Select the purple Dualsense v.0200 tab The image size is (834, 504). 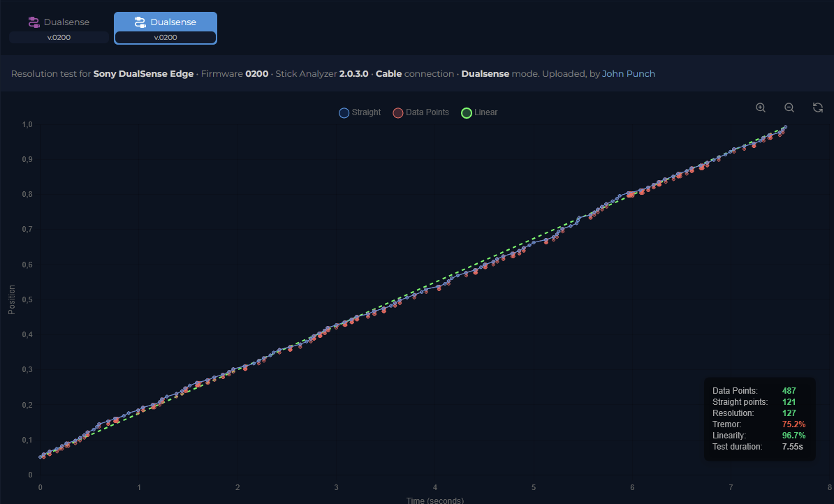[x=59, y=28]
